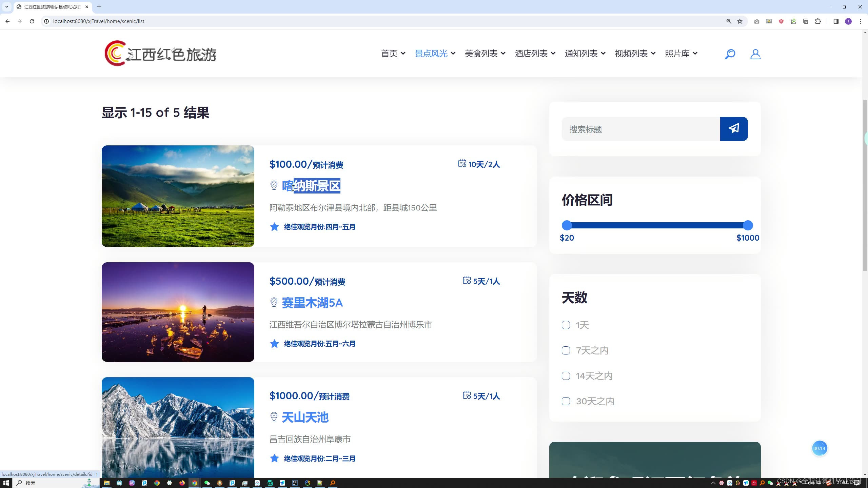Go to the 酒店列表 menu item
This screenshot has height=488, width=868.
535,54
